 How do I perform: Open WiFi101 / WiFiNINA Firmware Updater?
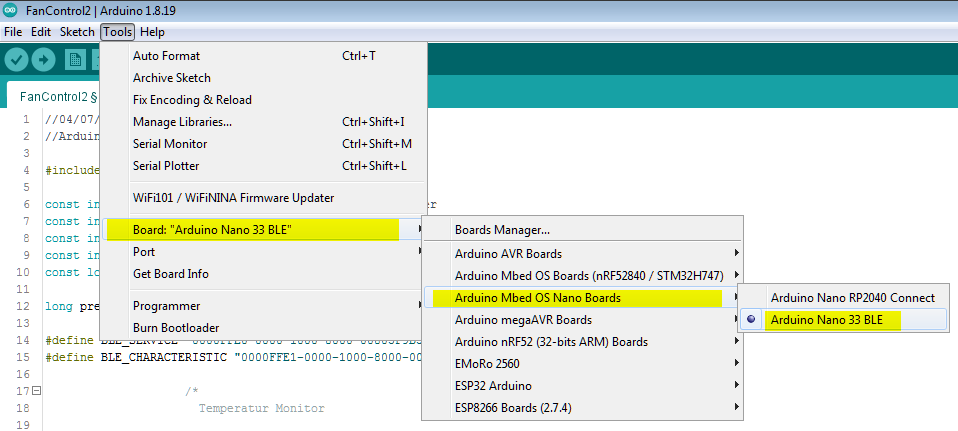pyautogui.click(x=263, y=198)
